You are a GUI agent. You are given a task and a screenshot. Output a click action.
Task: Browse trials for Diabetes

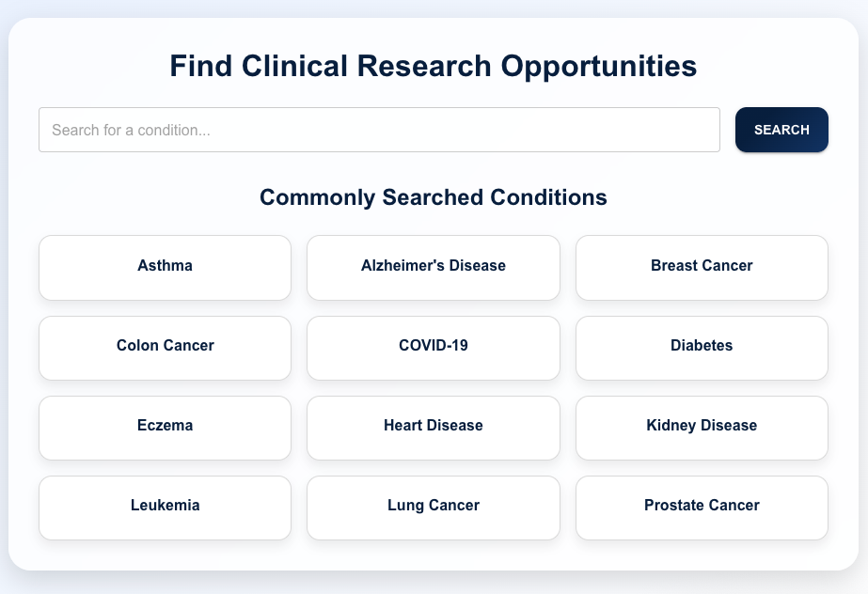702,347
